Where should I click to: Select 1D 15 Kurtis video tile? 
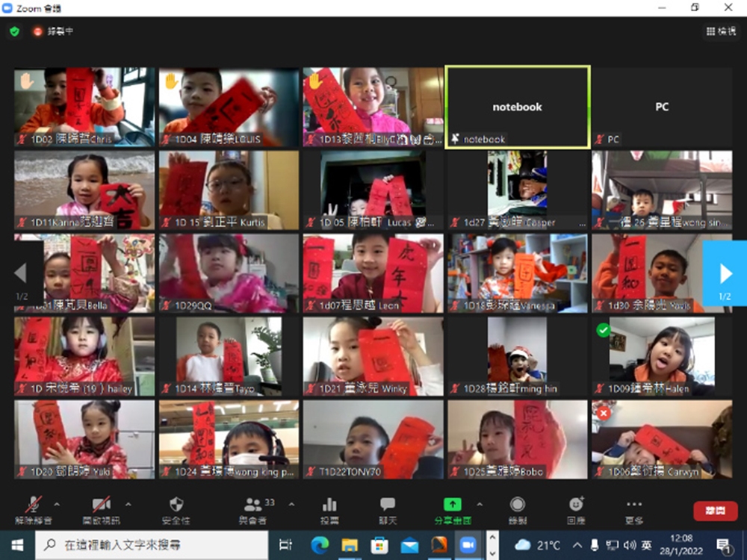[x=229, y=190]
